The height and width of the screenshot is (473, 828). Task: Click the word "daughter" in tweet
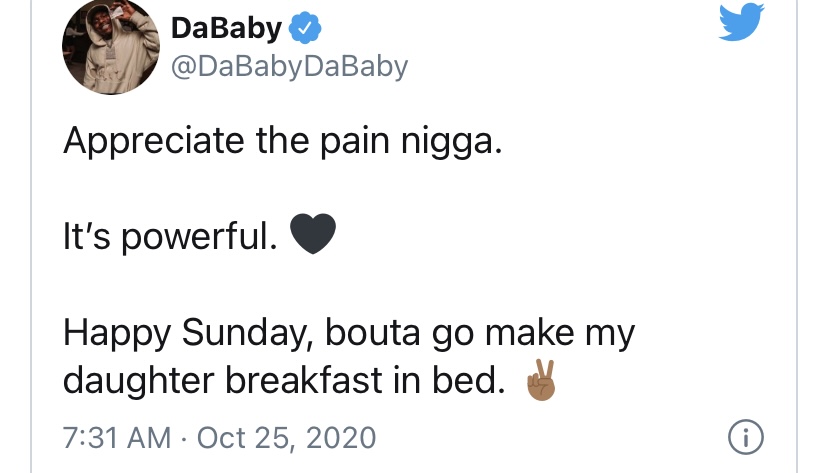(x=139, y=381)
